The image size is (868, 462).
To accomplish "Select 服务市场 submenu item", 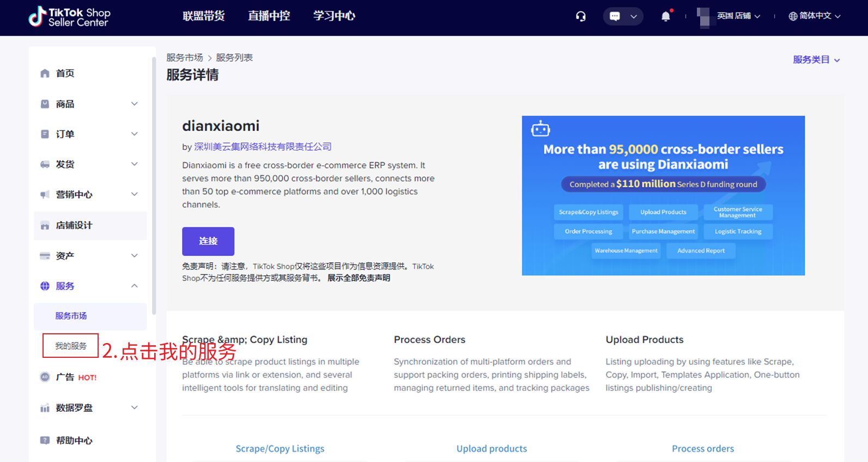I will [90, 316].
